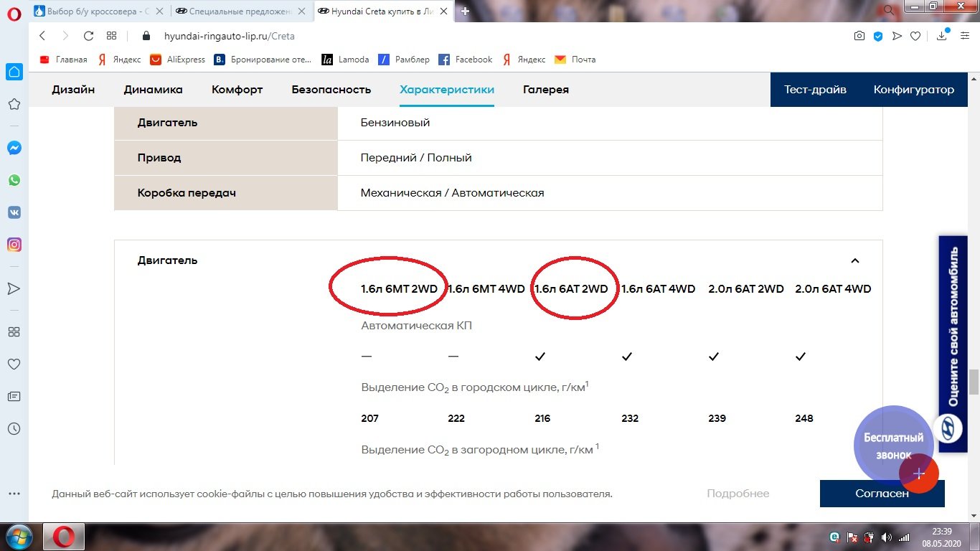Viewport: 980px width, 551px height.
Task: Open sidebar heart bookmarks icon
Action: click(14, 364)
